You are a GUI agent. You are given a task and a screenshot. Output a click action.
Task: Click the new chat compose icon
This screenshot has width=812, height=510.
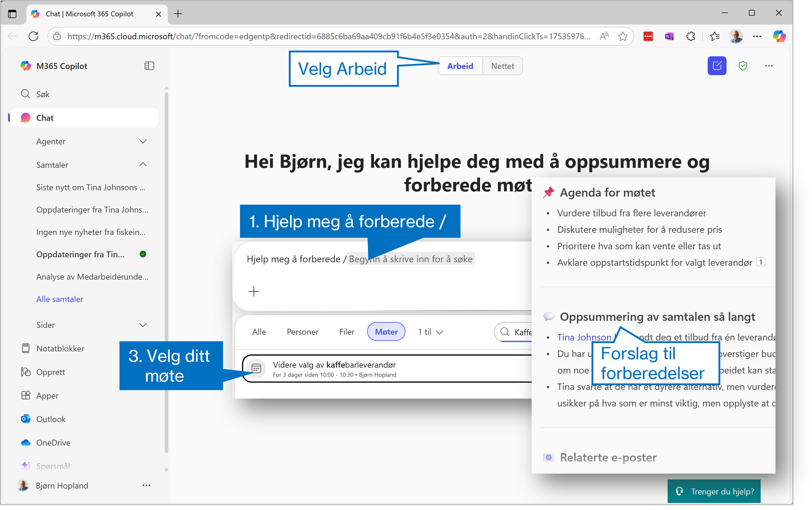coord(717,66)
